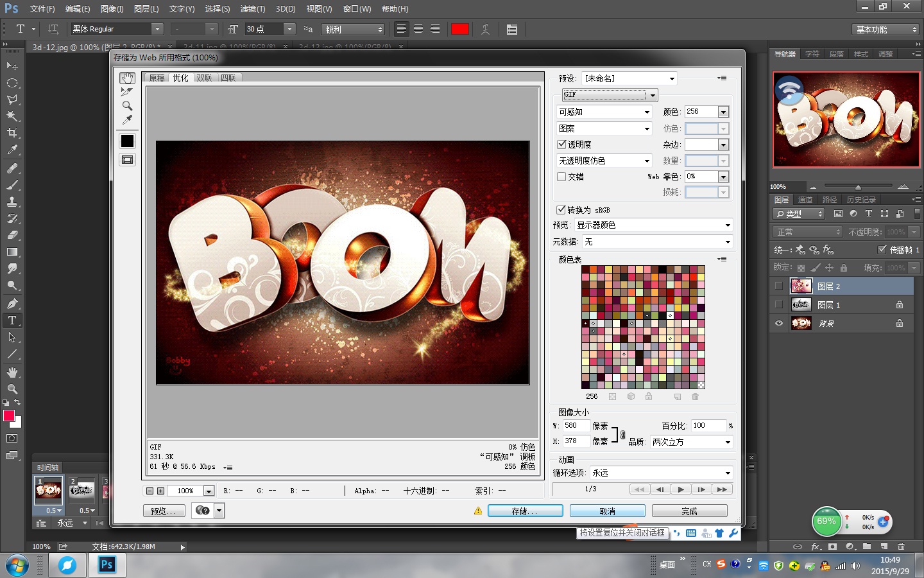
Task: Toggle the 透明度 transparency checkbox
Action: [x=562, y=144]
